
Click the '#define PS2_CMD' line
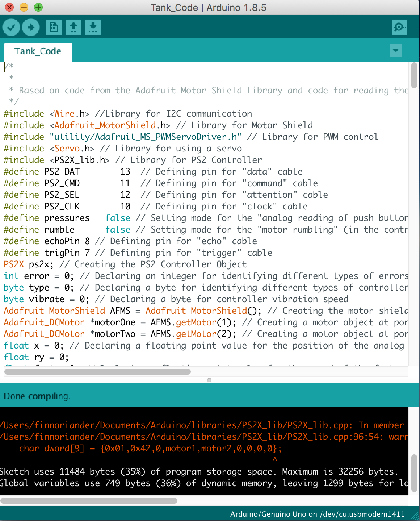tap(161, 183)
